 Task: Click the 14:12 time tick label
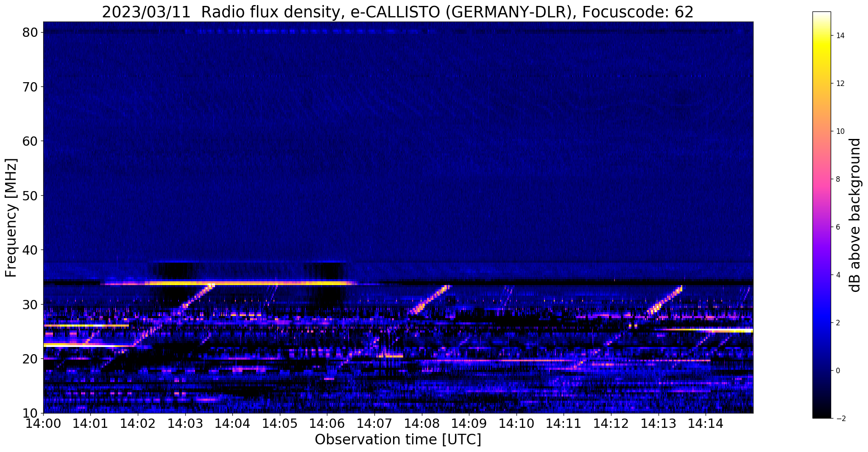pos(611,423)
